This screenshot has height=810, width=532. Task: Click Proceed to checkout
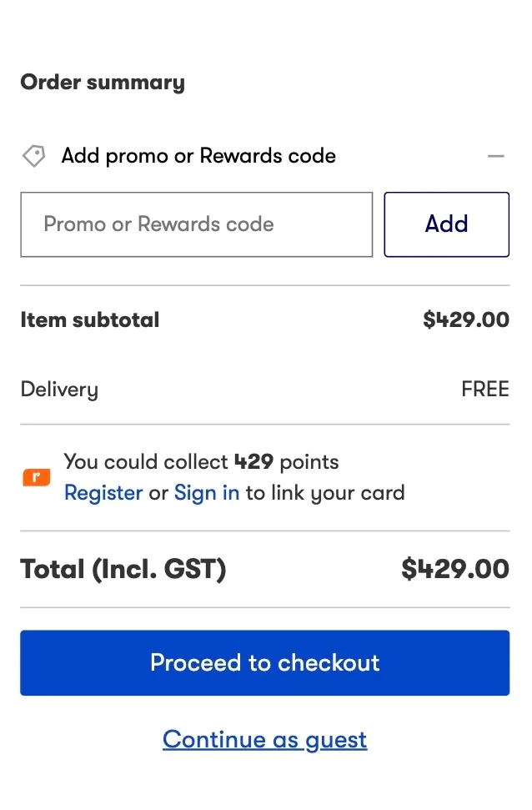click(x=264, y=662)
